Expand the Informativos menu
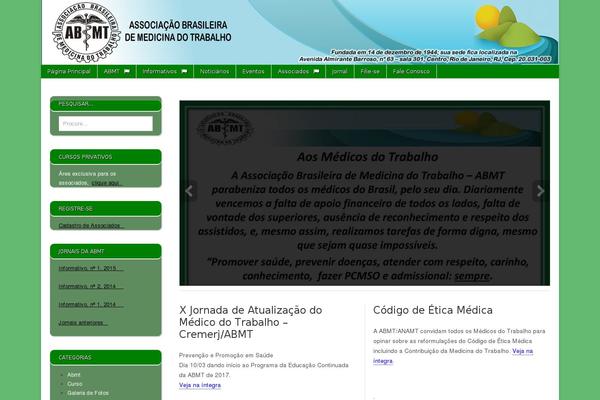600x400 pixels. pos(165,72)
